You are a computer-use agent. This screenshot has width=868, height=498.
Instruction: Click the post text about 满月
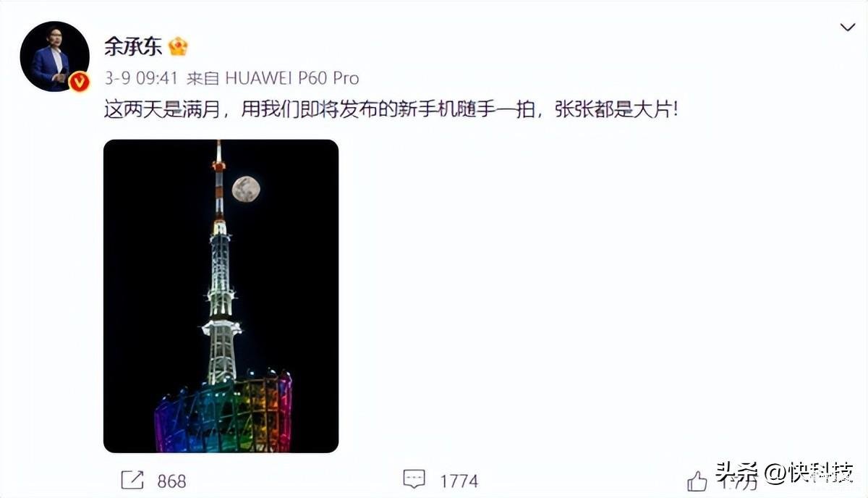pos(391,111)
